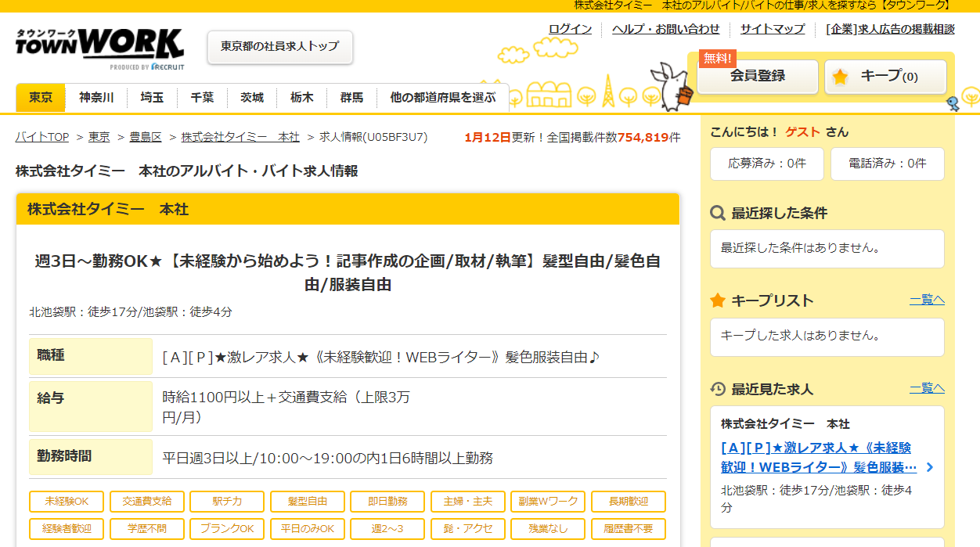980x547 pixels.
Task: Click the 754,819 listing count text
Action: [x=643, y=137]
